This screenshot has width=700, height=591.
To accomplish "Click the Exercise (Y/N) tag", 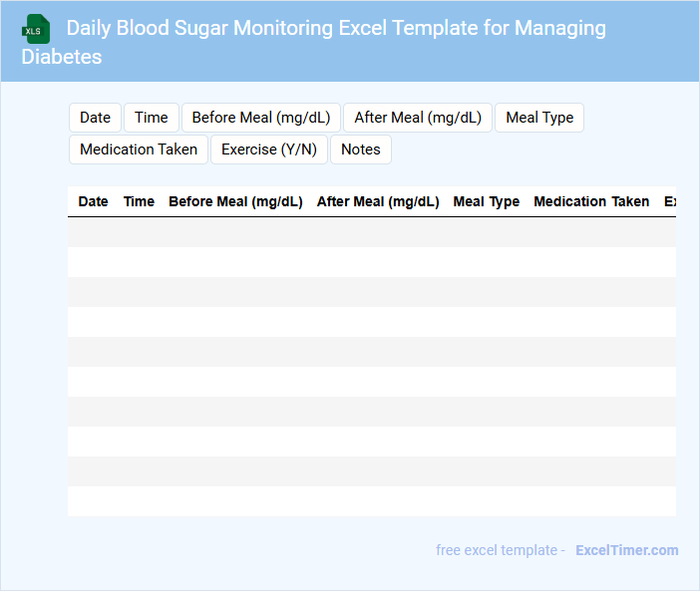I will click(269, 149).
